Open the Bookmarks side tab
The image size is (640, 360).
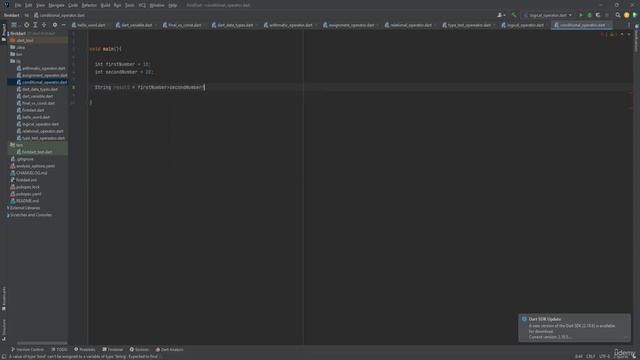4,299
